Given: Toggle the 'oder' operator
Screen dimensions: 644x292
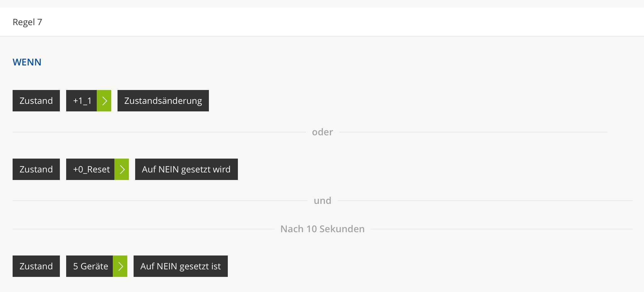Looking at the screenshot, I should pyautogui.click(x=322, y=132).
